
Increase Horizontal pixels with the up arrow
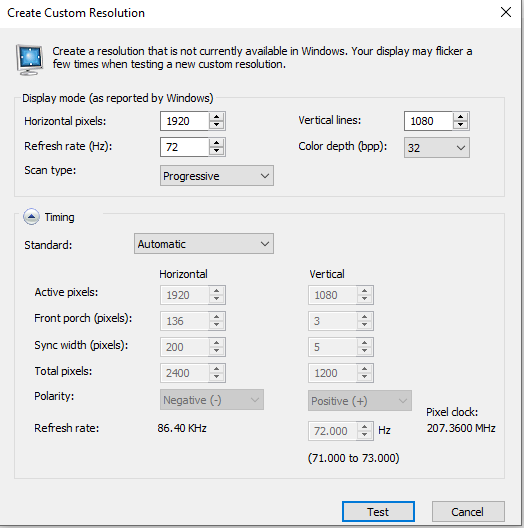click(x=217, y=117)
